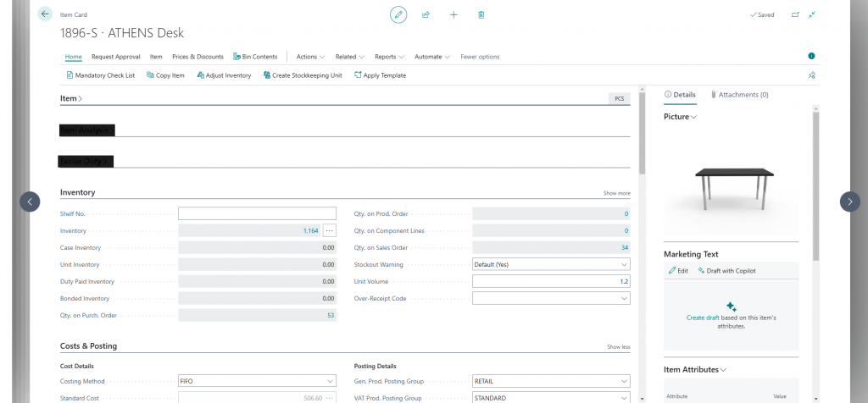The width and height of the screenshot is (868, 403).
Task: Open the Reports menu
Action: point(390,57)
